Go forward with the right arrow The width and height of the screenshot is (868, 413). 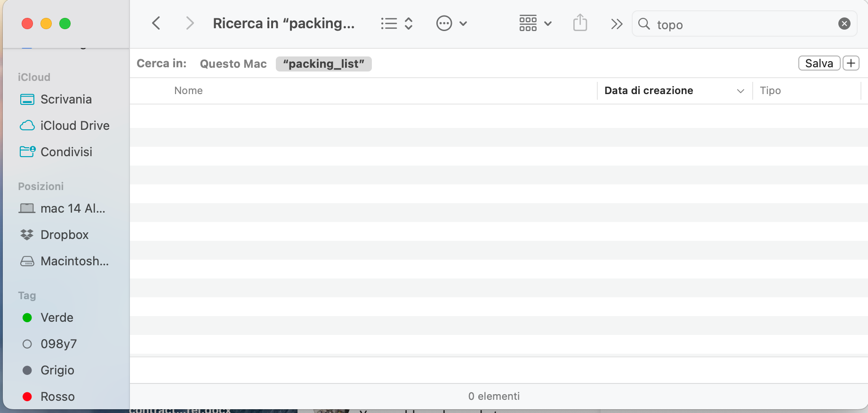(190, 23)
